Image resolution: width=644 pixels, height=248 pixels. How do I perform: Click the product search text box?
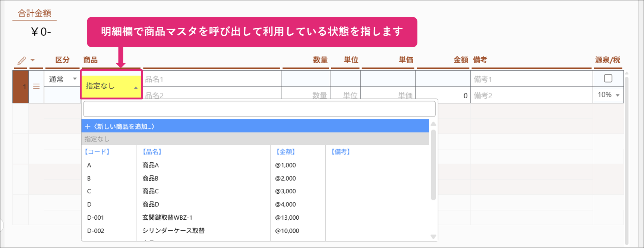point(259,109)
